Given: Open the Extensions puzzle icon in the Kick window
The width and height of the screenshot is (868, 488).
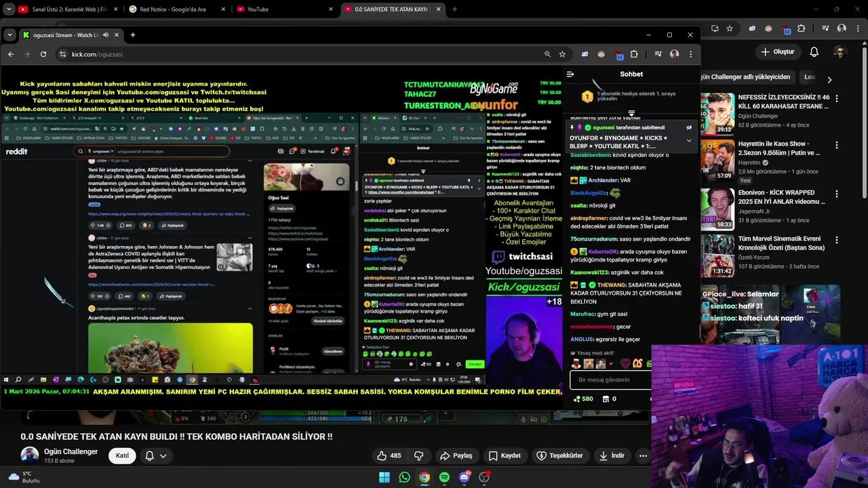Looking at the screenshot, I should click(634, 54).
